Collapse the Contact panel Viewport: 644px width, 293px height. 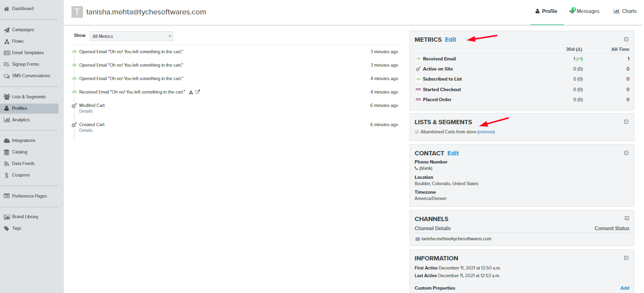(626, 153)
